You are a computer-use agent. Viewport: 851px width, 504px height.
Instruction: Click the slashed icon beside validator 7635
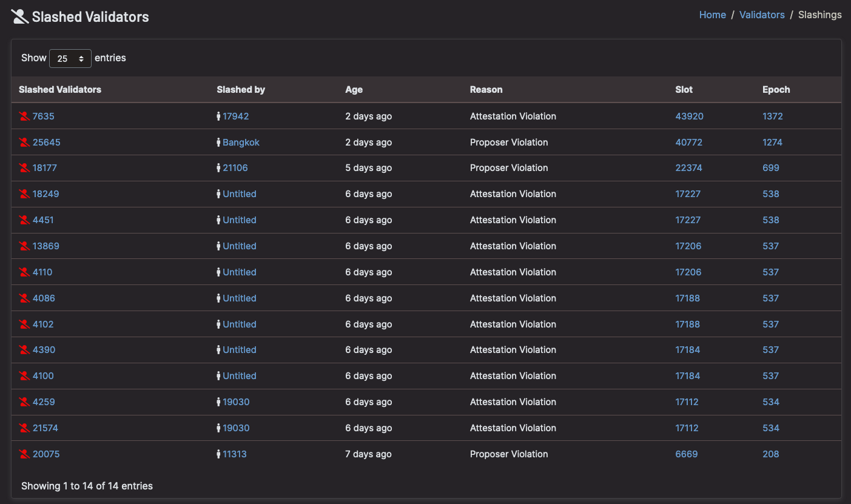click(24, 116)
